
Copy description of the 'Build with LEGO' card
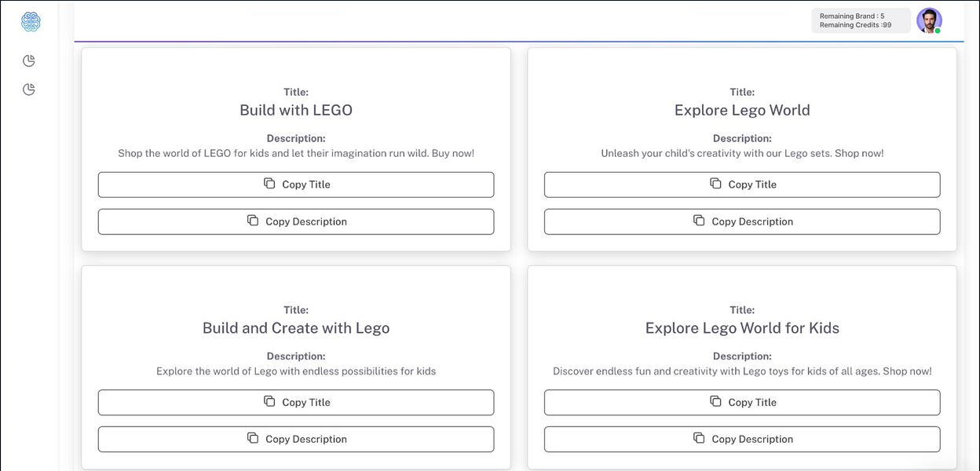(x=296, y=221)
